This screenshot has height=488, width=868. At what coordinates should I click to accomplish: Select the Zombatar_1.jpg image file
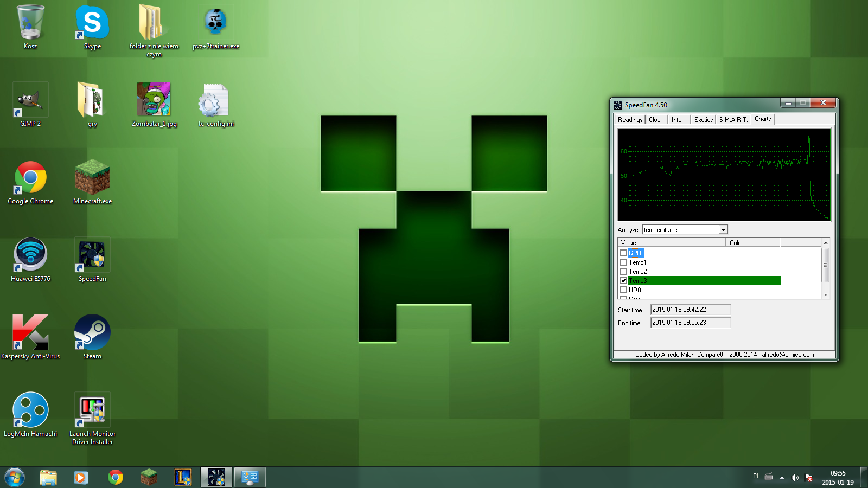click(154, 105)
